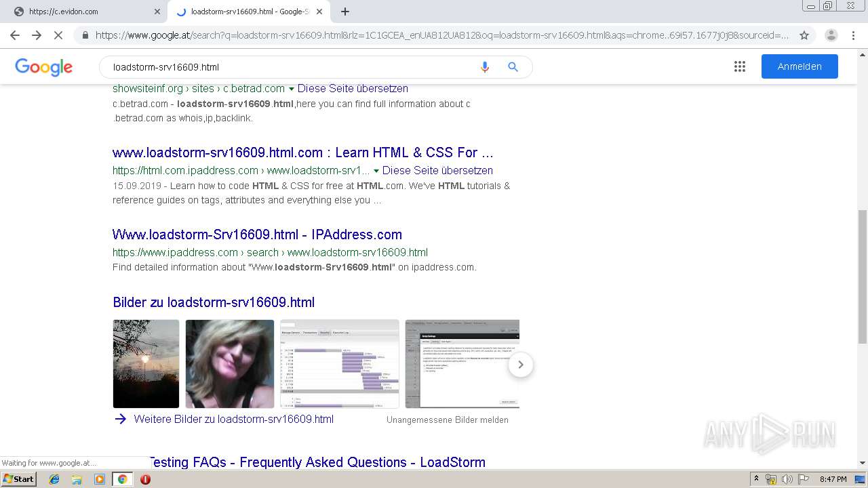This screenshot has width=868, height=488.
Task: Select the Chrome taskbar button
Action: point(122,479)
